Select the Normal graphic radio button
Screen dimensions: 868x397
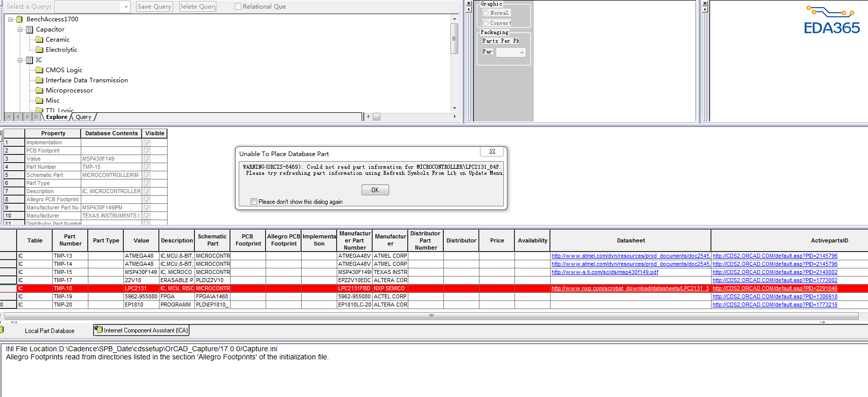[x=486, y=13]
